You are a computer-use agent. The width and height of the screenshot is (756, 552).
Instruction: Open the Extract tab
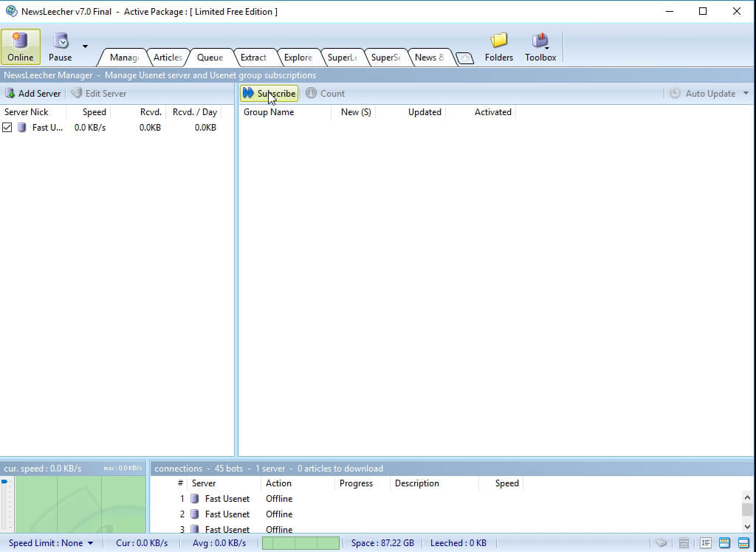tap(254, 58)
